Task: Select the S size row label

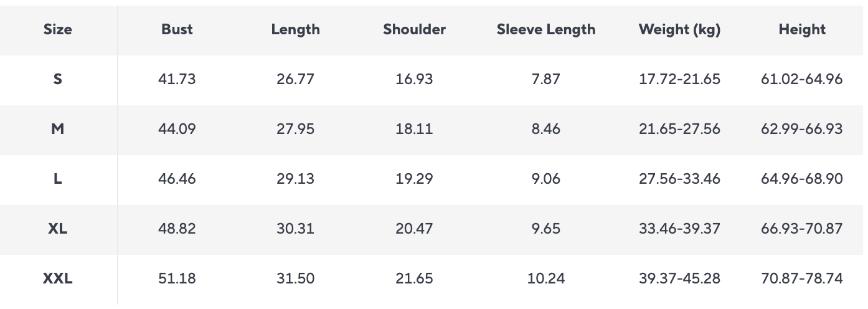Action: tap(58, 79)
